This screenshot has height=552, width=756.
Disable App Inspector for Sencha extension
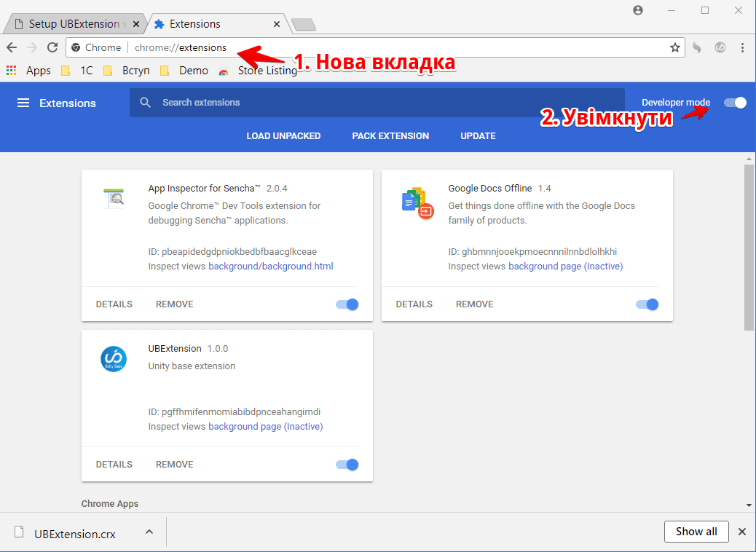(x=347, y=304)
